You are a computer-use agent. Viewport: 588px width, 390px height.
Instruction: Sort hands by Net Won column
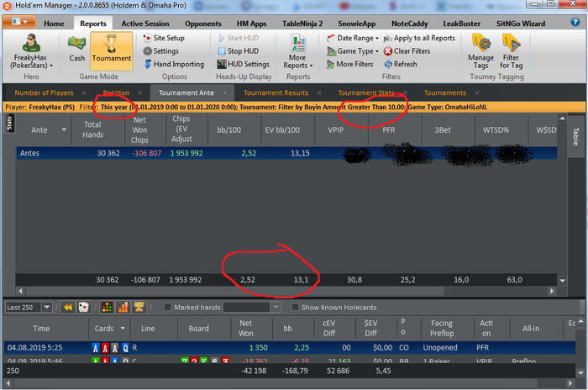tap(245, 329)
